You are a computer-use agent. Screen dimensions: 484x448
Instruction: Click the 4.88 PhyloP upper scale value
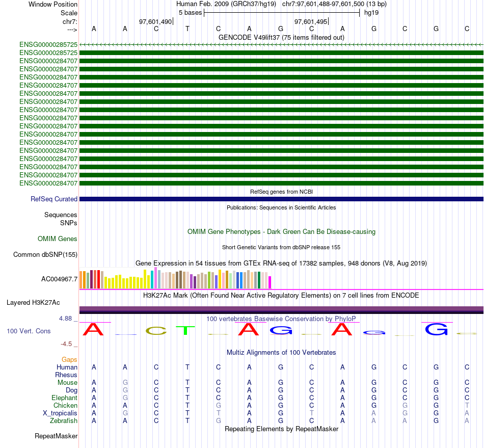[65, 319]
